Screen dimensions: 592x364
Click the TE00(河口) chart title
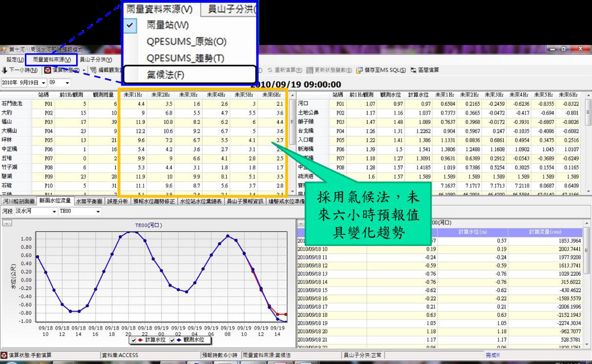click(148, 225)
